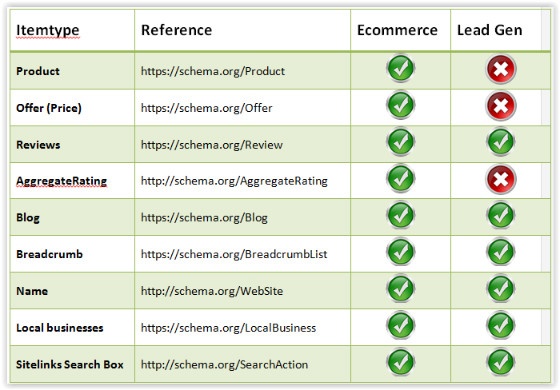The width and height of the screenshot is (560, 390).
Task: Select the Lead Gen column header
Action: pyautogui.click(x=490, y=30)
